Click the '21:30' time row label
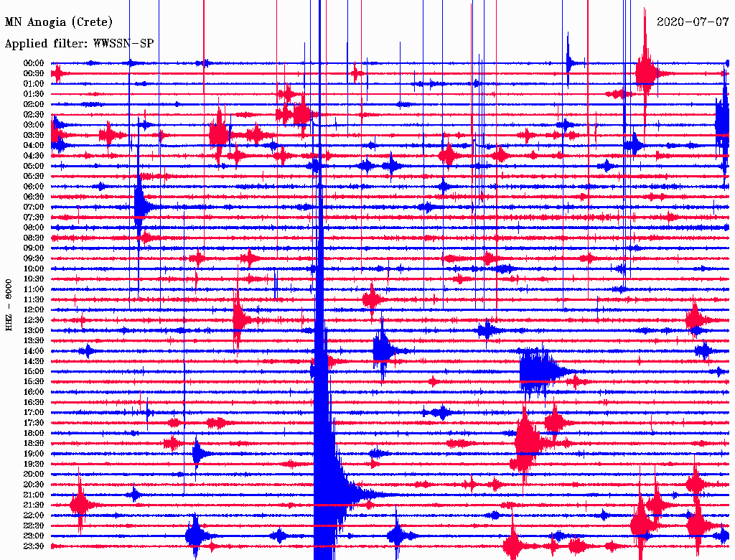The width and height of the screenshot is (735, 560). 34,505
